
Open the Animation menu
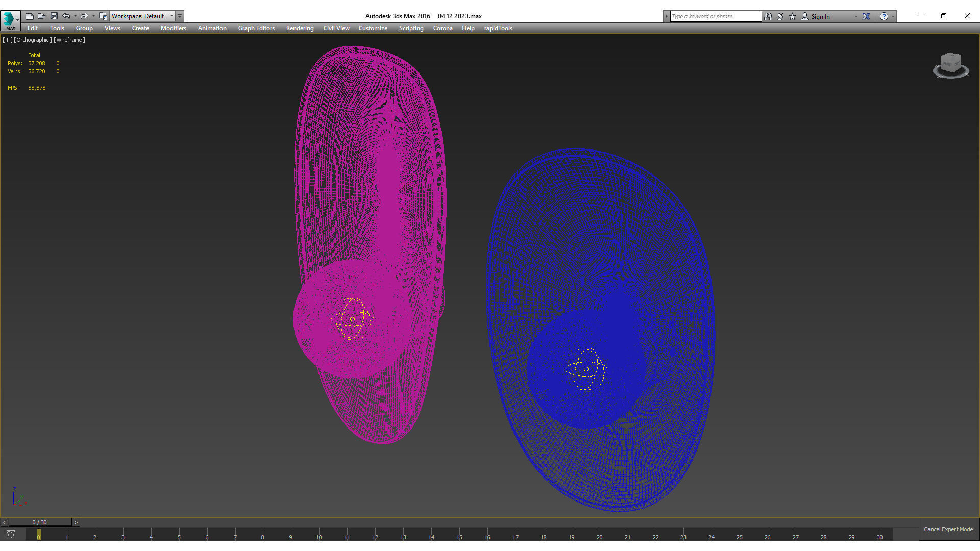[x=212, y=28]
